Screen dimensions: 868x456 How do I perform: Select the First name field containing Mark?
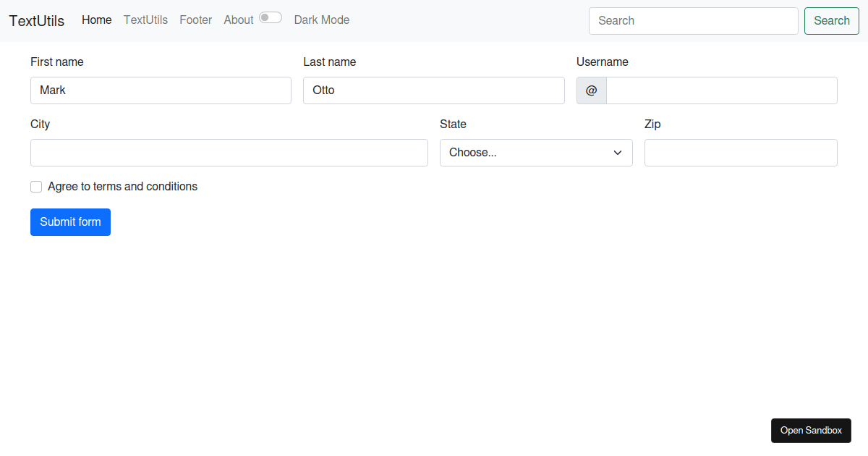[x=161, y=90]
